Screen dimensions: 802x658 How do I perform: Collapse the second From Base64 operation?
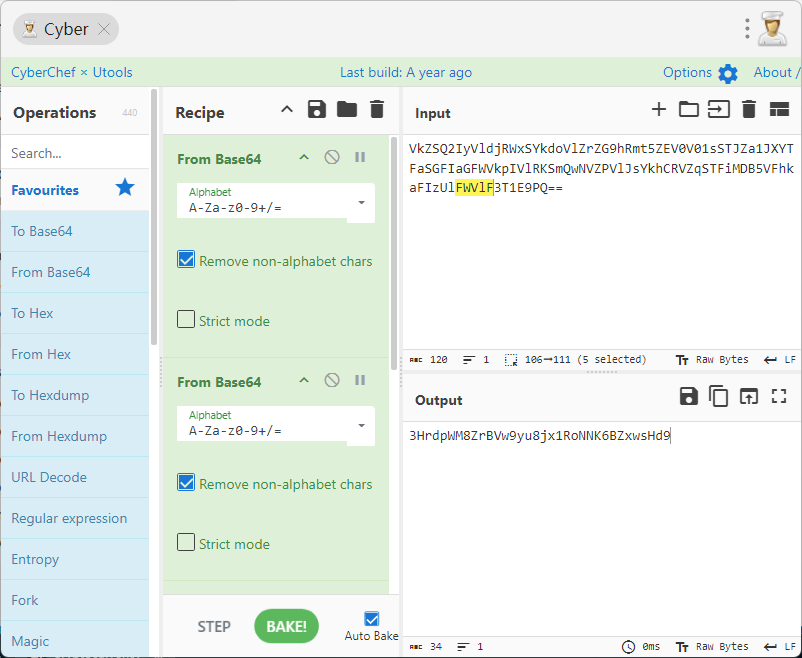[x=304, y=380]
